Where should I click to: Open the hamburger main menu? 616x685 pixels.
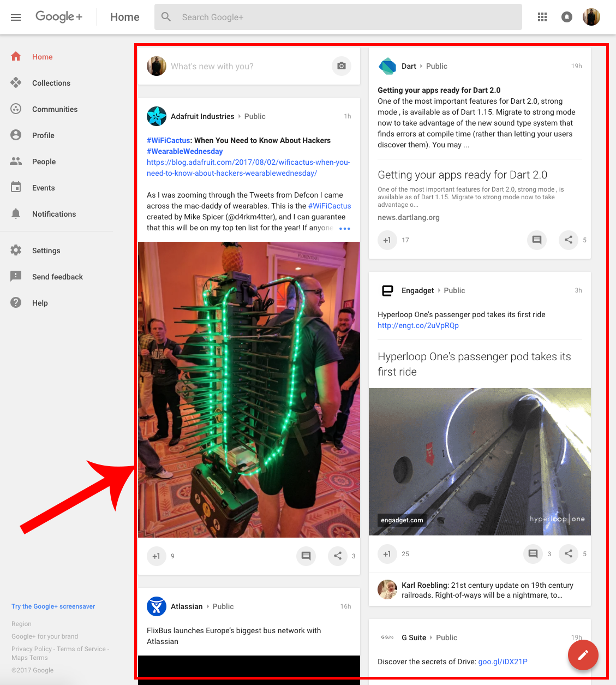[16, 17]
